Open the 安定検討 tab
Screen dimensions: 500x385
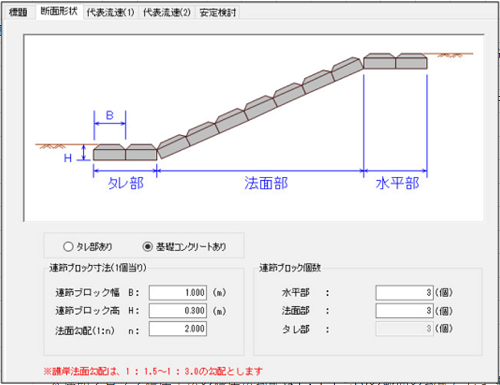pos(218,13)
